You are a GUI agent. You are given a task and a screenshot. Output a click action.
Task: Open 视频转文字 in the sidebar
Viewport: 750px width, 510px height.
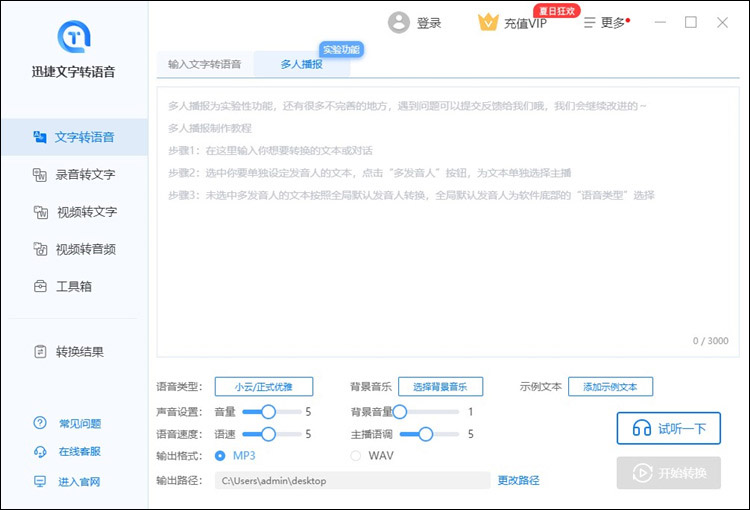75,212
